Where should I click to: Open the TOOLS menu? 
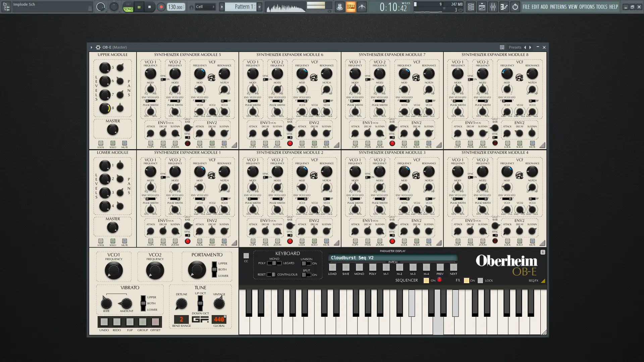[602, 6]
